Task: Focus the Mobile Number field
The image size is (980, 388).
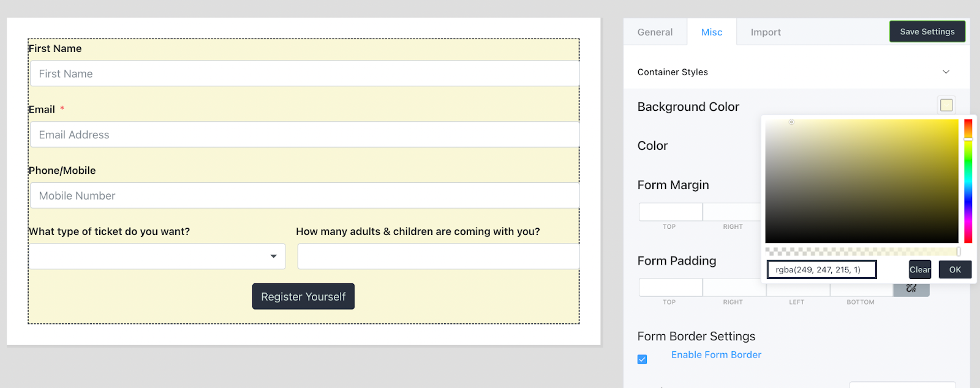Action: click(304, 196)
